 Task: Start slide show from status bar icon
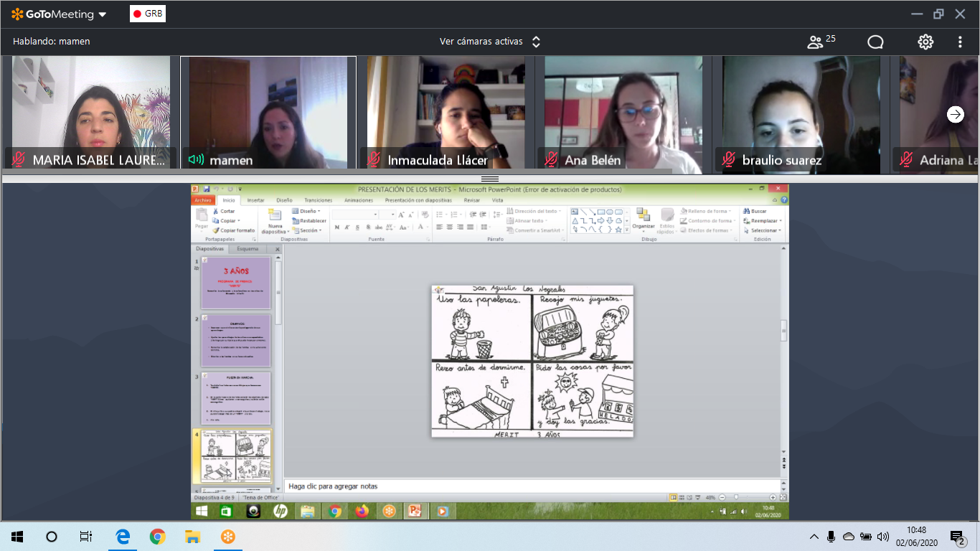pos(699,497)
